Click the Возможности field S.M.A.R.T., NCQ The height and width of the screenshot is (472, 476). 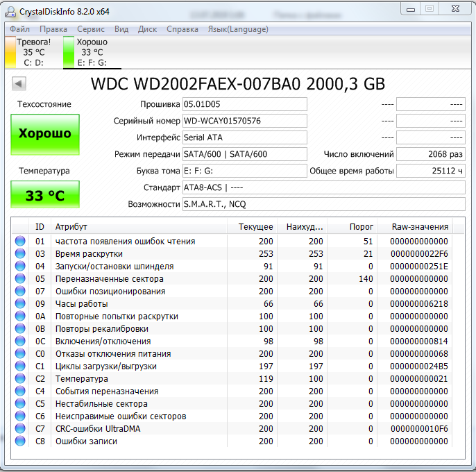click(x=323, y=204)
